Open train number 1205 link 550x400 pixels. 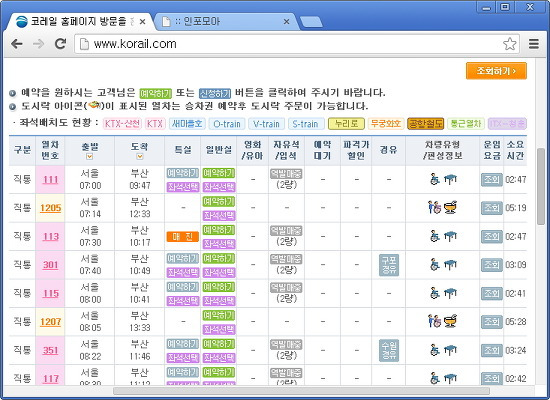(51, 208)
